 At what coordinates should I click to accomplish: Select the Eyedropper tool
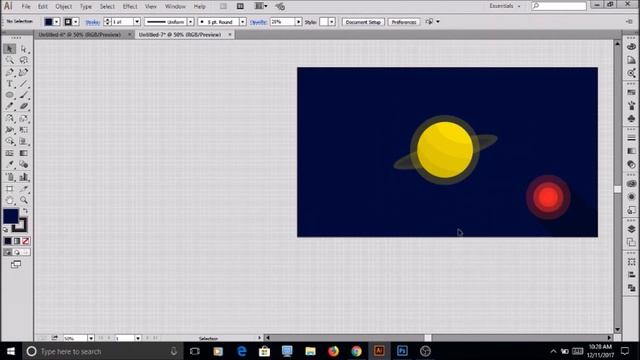tap(10, 164)
